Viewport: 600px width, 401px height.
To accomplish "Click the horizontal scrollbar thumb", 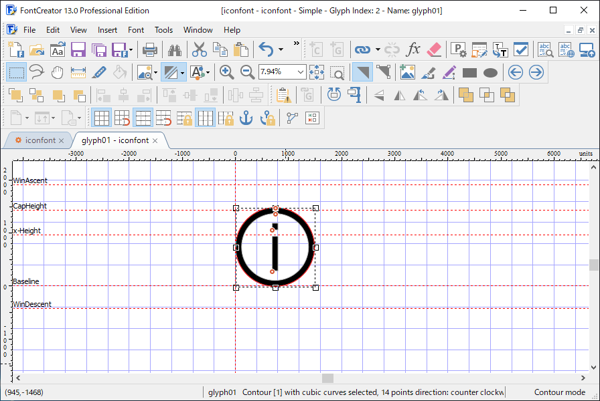I will point(328,378).
